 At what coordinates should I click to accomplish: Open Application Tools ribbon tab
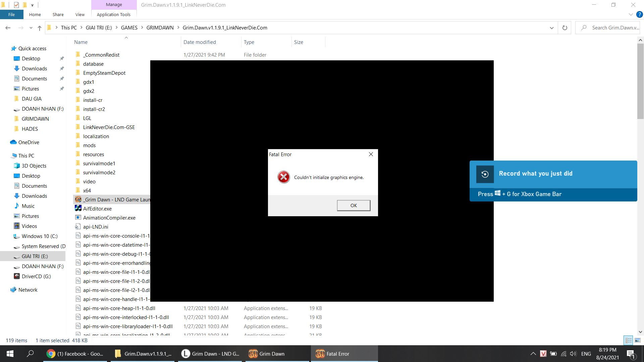click(113, 15)
